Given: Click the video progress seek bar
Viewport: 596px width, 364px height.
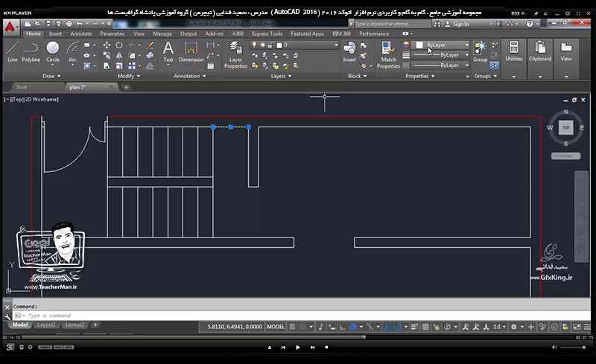Looking at the screenshot, I should click(297, 337).
